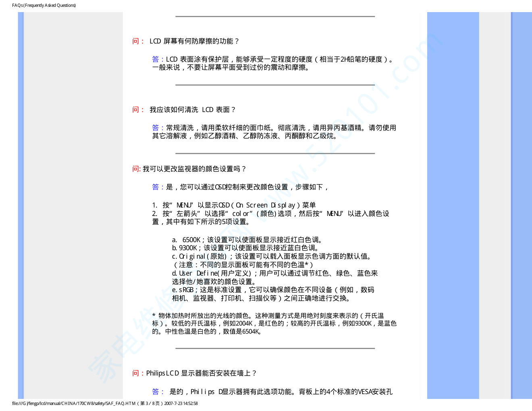
Task: Select question '我应该如何清洗 LCD 表面？'
Action: click(x=193, y=110)
